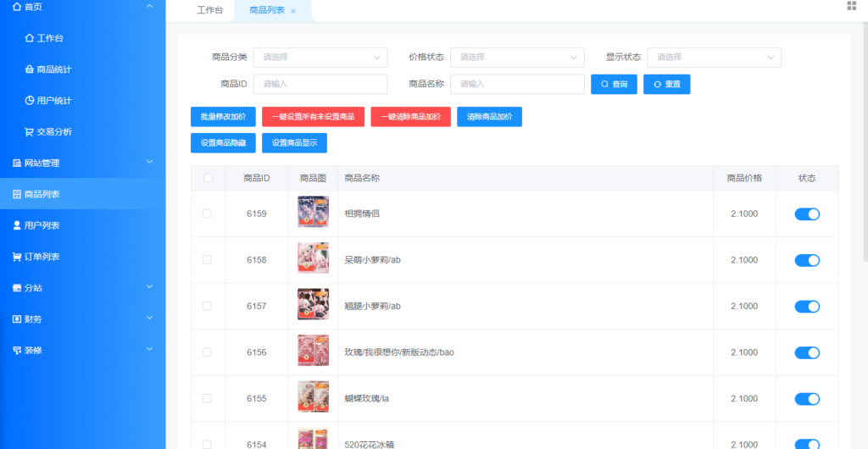Expand the 财务 sidebar chevron
This screenshot has width=868, height=449.
(x=149, y=318)
